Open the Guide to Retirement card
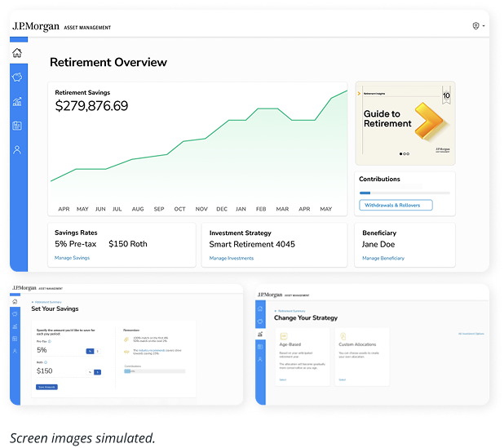This screenshot has width=504, height=448. pos(405,123)
